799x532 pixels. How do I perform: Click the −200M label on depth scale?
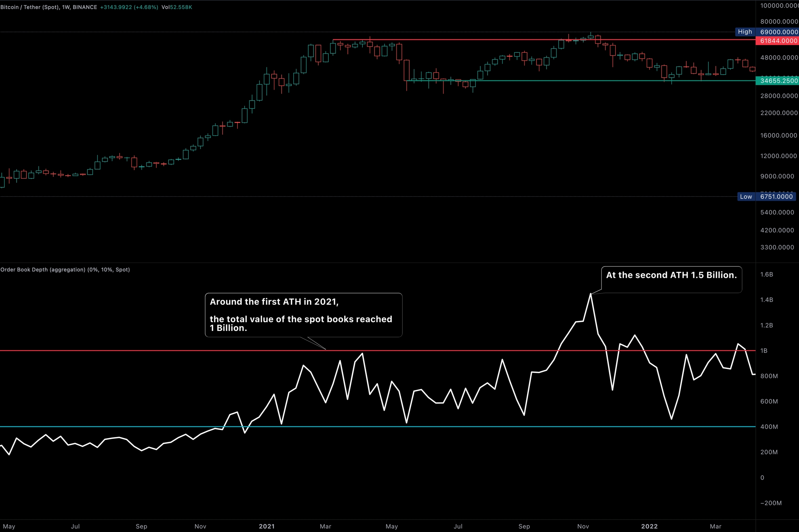pos(771,503)
